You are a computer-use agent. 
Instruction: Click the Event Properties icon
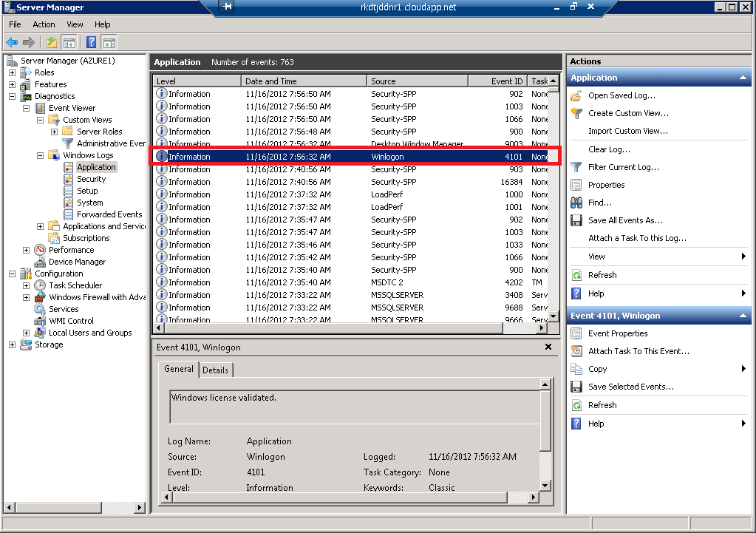576,333
